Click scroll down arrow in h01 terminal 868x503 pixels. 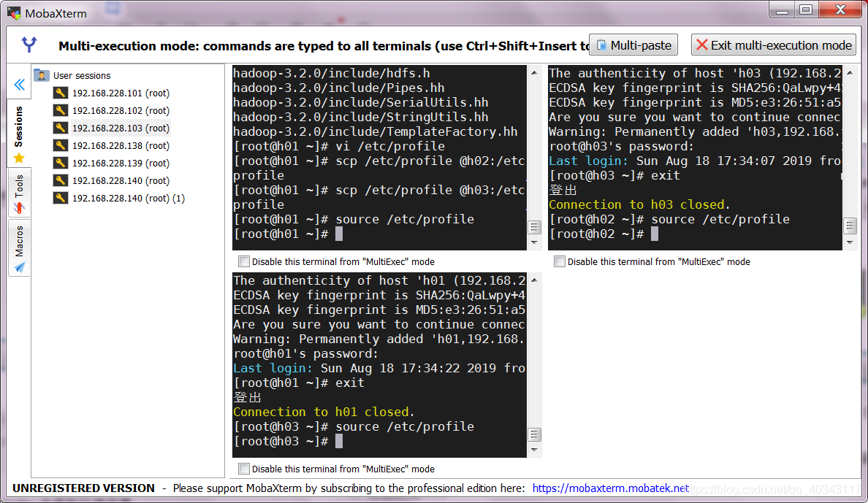[x=534, y=242]
